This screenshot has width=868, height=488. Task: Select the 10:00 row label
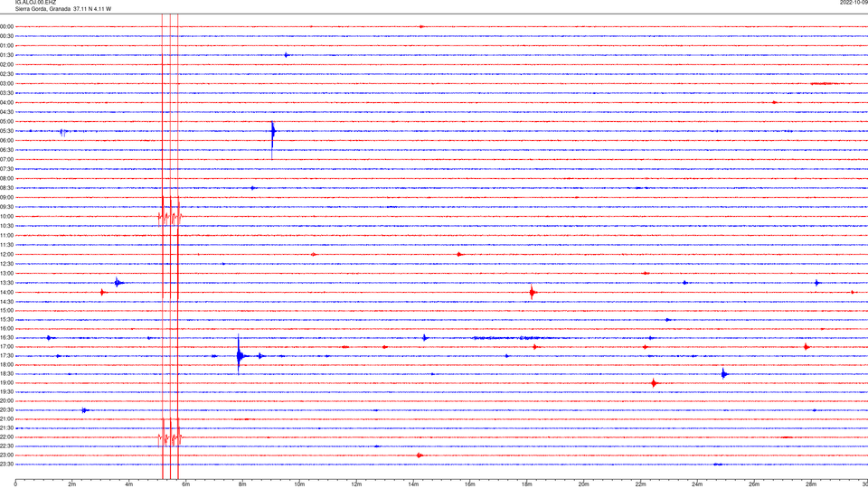coord(7,216)
